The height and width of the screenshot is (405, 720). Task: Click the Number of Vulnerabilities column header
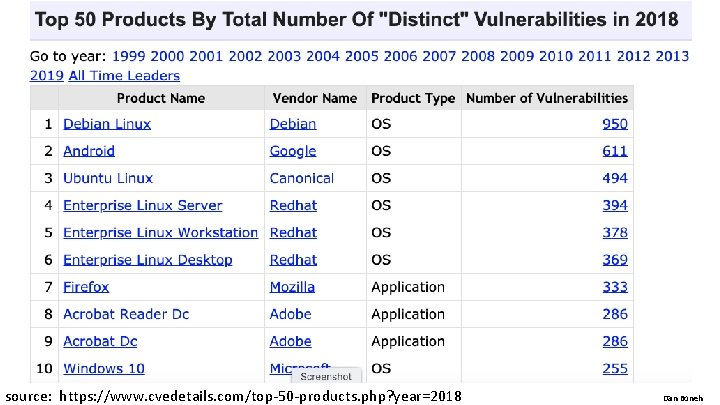[547, 98]
